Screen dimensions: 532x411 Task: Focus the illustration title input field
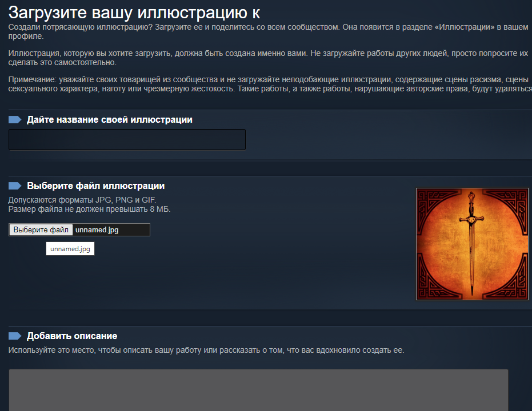coord(127,140)
